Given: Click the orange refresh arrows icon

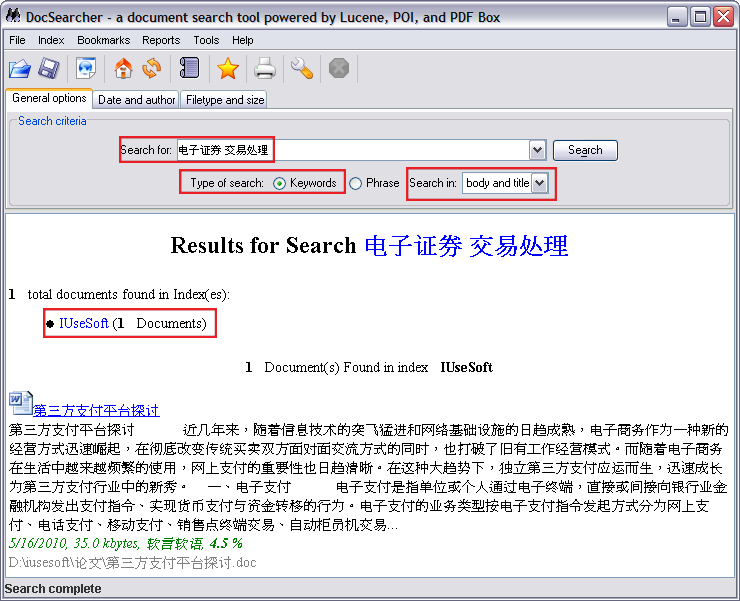Looking at the screenshot, I should click(x=152, y=68).
